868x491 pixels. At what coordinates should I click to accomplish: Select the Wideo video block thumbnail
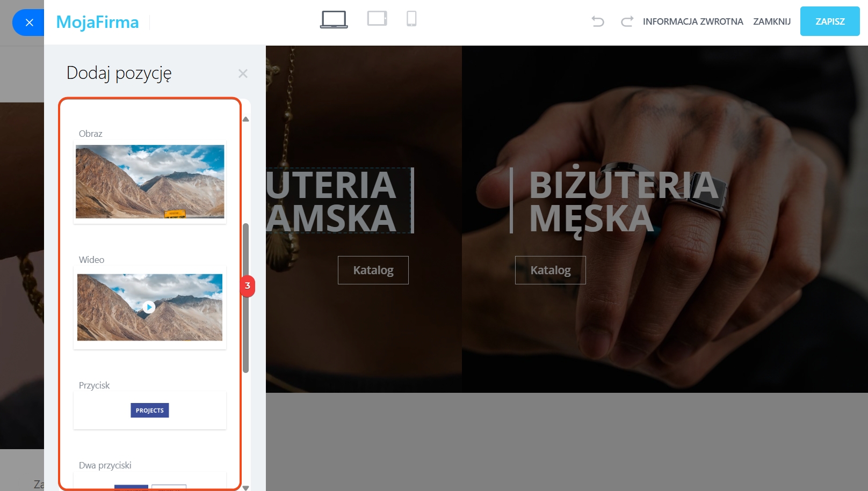click(150, 307)
